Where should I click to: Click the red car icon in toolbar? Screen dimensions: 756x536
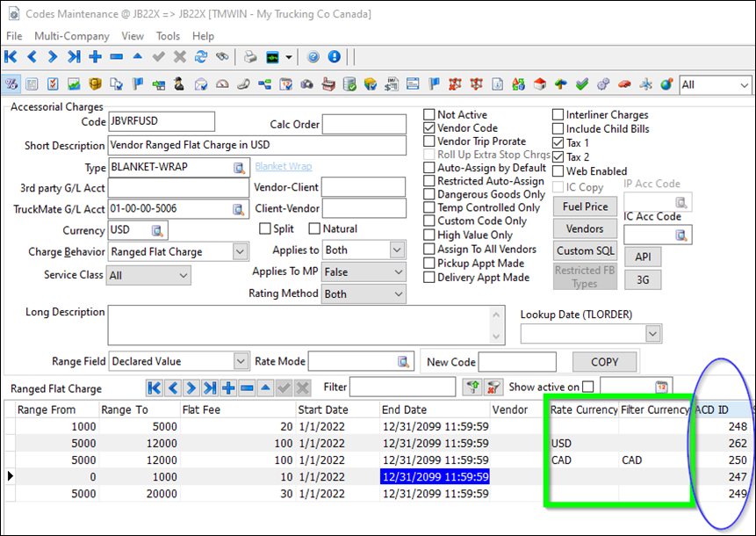tap(624, 84)
